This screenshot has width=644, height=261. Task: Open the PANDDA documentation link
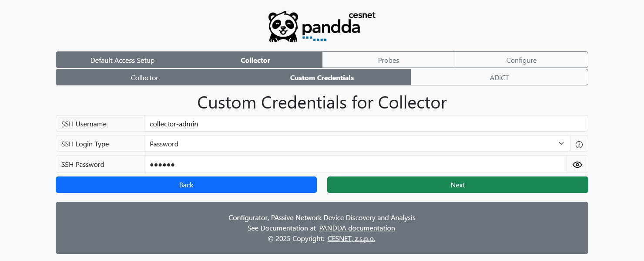pos(357,228)
